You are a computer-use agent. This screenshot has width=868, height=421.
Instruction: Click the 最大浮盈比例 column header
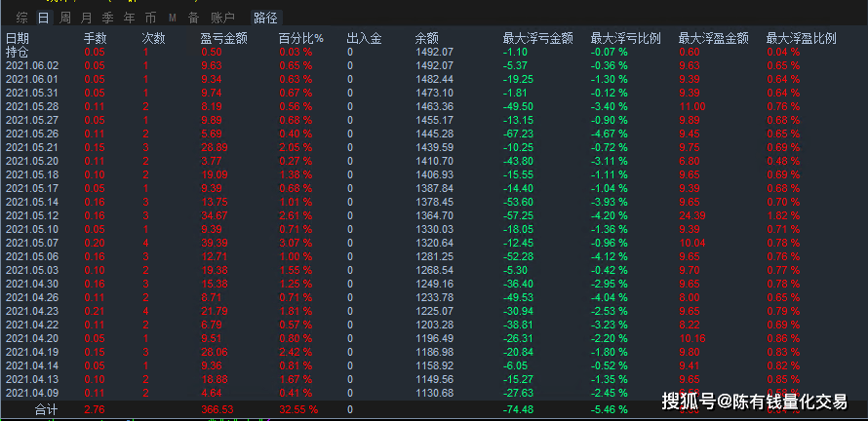pyautogui.click(x=801, y=38)
